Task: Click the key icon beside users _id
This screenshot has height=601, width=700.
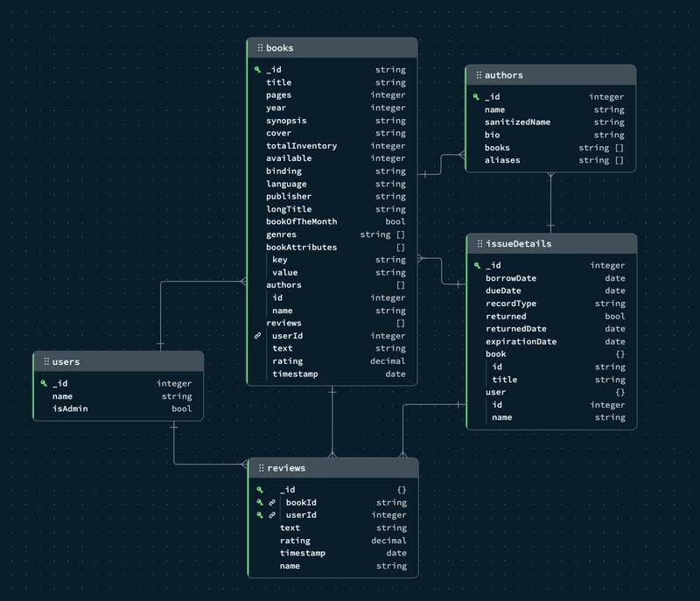Action: point(44,383)
